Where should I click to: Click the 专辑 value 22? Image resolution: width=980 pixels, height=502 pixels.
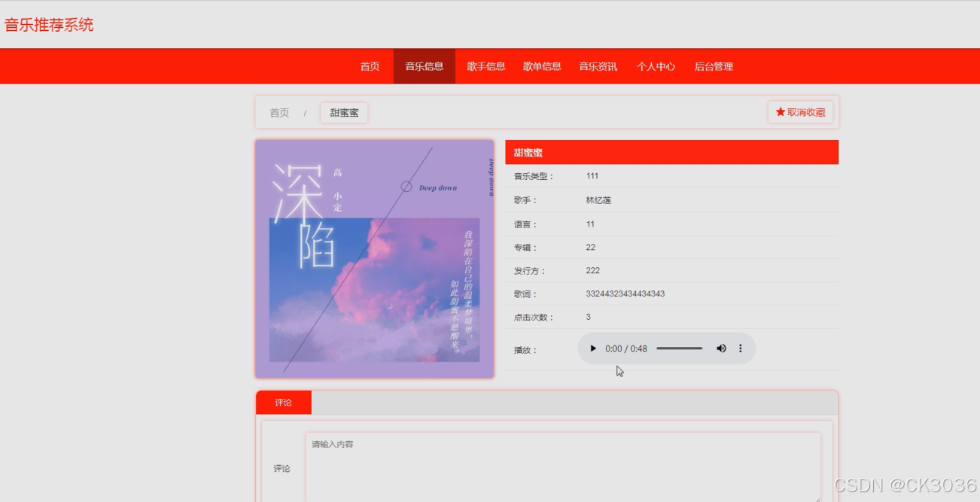point(591,247)
